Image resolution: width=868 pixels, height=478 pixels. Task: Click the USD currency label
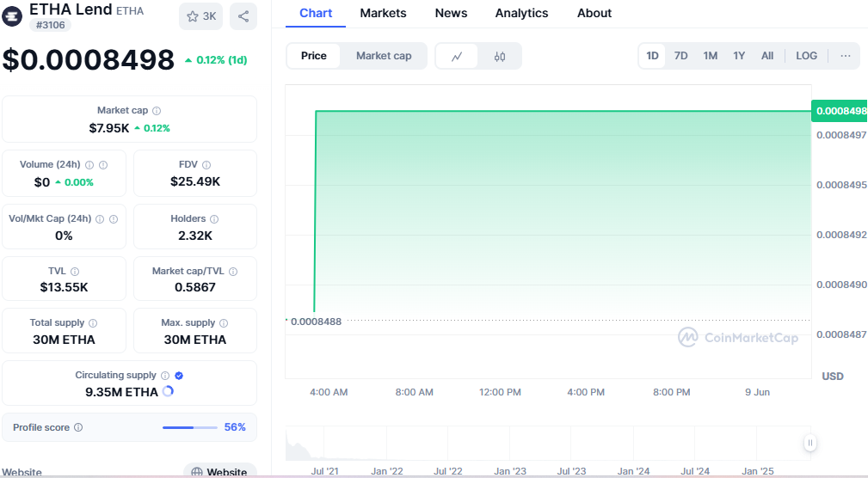pyautogui.click(x=833, y=377)
